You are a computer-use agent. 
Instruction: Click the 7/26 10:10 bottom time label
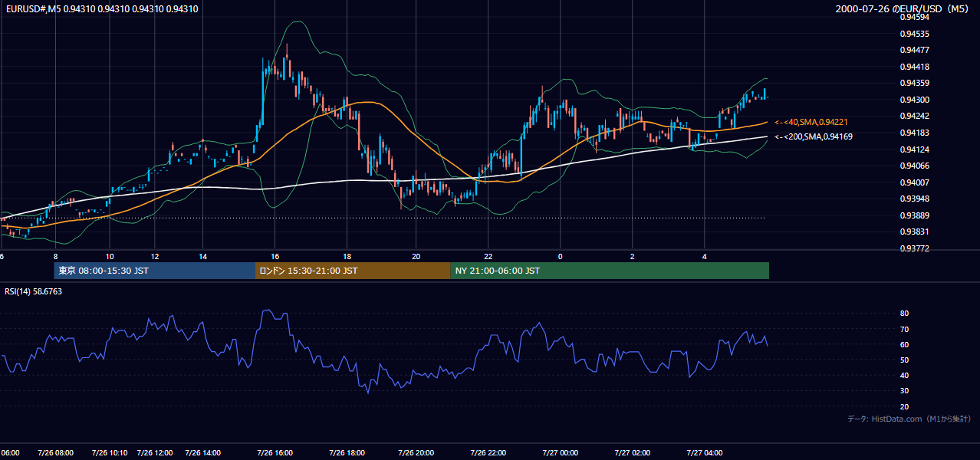tap(110, 453)
